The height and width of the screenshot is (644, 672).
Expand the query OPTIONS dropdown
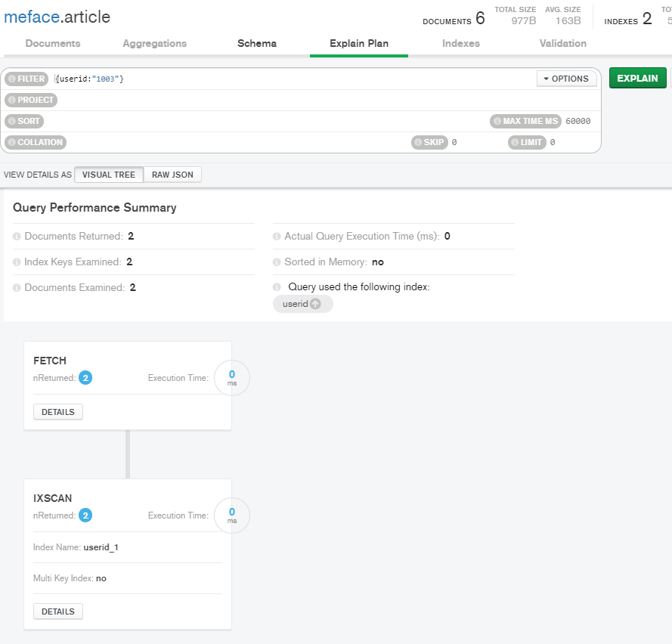point(566,79)
